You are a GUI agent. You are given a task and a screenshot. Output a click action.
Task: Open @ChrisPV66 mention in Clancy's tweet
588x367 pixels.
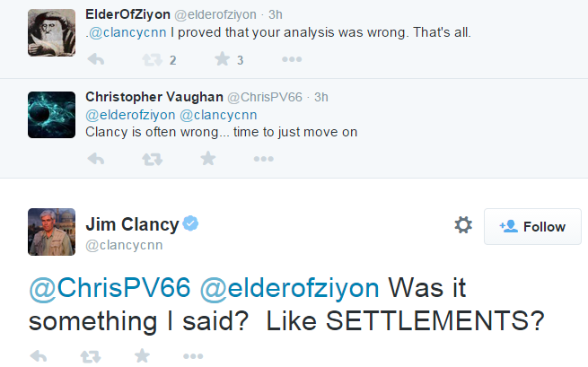click(x=110, y=288)
